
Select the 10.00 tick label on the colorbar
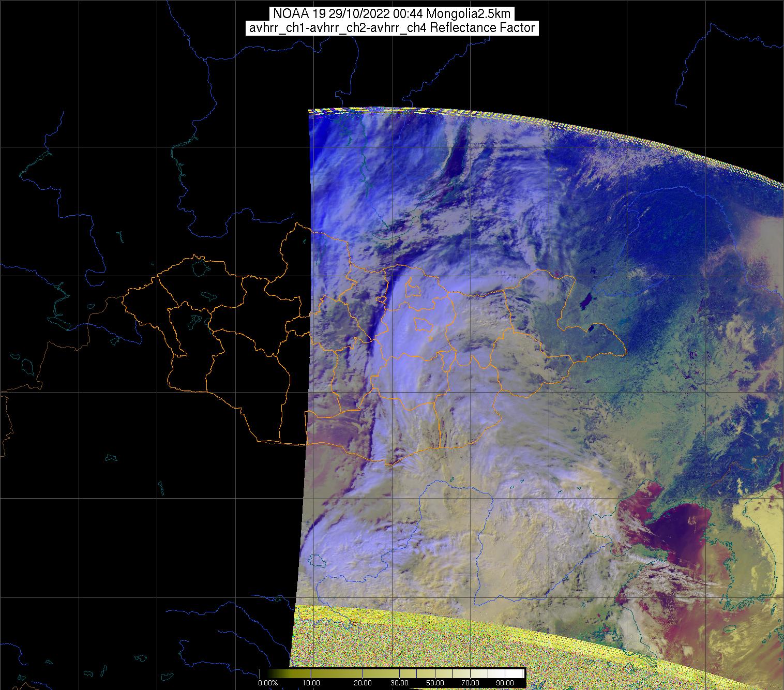311,683
